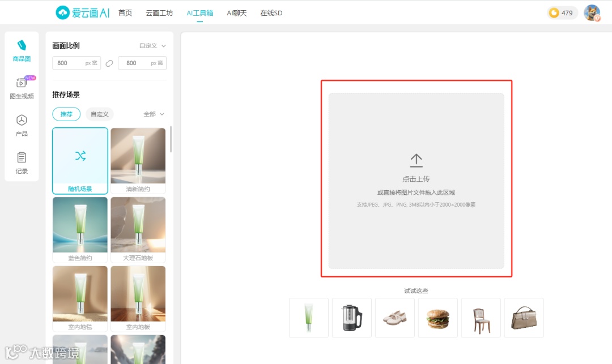This screenshot has height=364, width=612.
Task: Select the 推荐 scene tab
Action: coord(66,114)
